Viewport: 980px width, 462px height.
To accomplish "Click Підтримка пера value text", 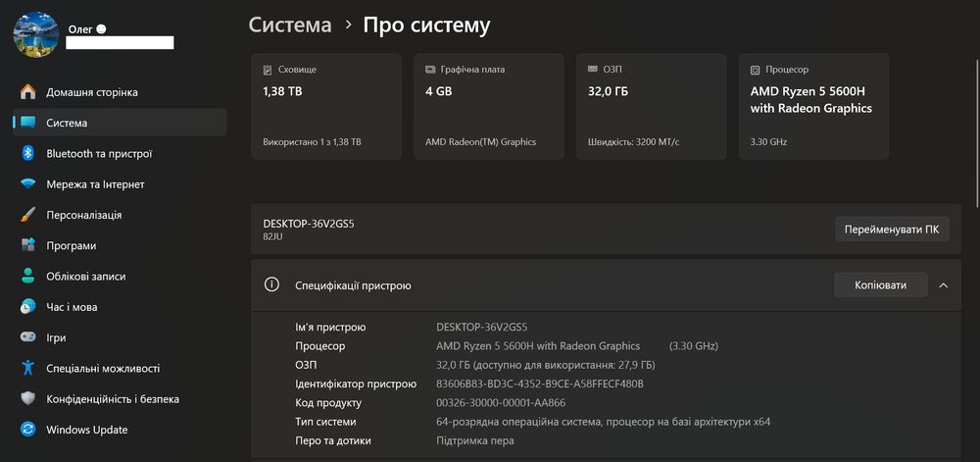I will (x=475, y=440).
